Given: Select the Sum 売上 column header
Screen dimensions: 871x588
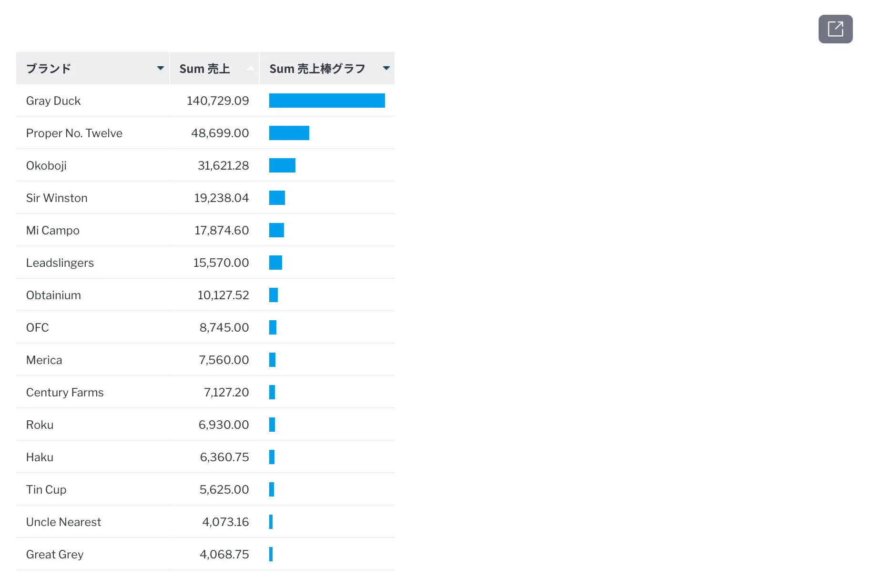Looking at the screenshot, I should pyautogui.click(x=205, y=69).
